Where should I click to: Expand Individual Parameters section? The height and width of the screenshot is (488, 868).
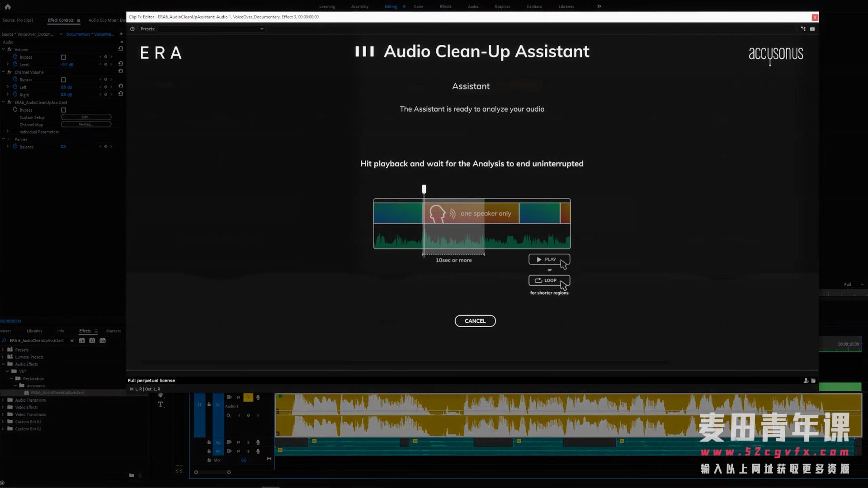coord(8,132)
